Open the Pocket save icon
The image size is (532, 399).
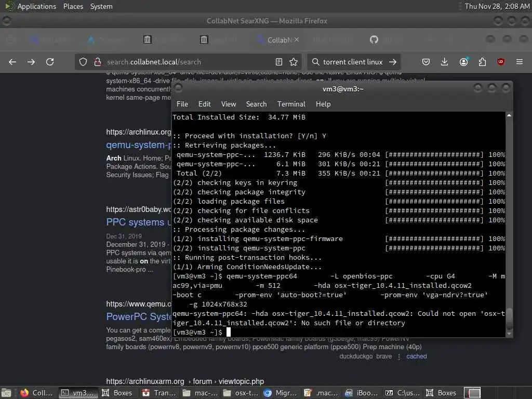pos(426,62)
